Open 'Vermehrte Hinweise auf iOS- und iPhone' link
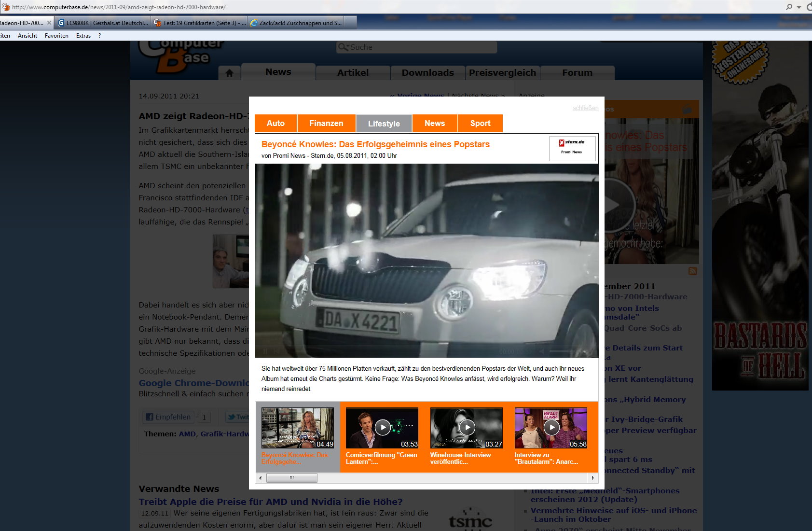812x531 pixels. (x=614, y=515)
